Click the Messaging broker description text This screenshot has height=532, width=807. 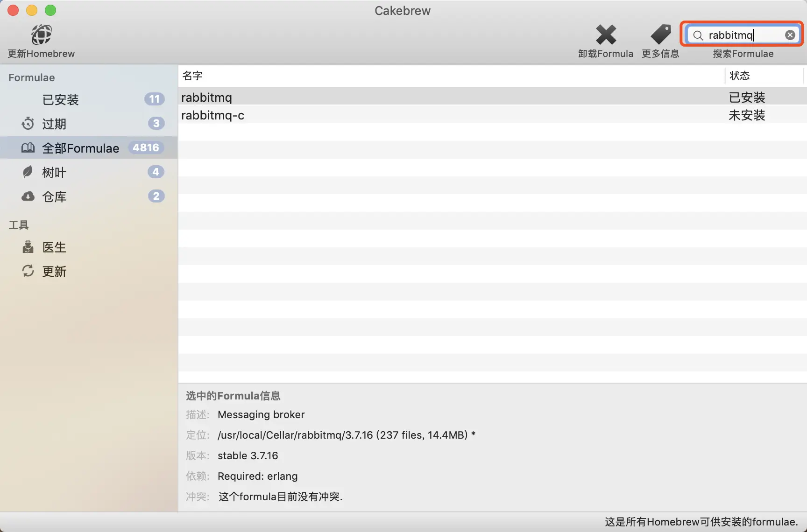(261, 414)
